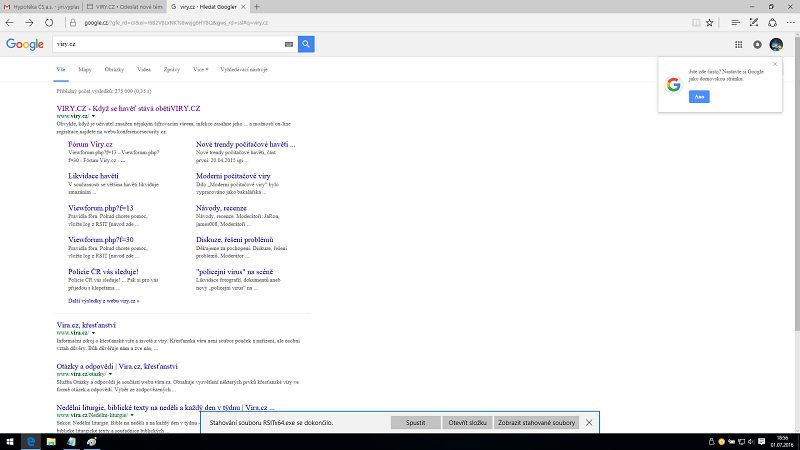Open Policie ČR vás sleduje! link
Screen dimensions: 800x450
[x=103, y=272]
